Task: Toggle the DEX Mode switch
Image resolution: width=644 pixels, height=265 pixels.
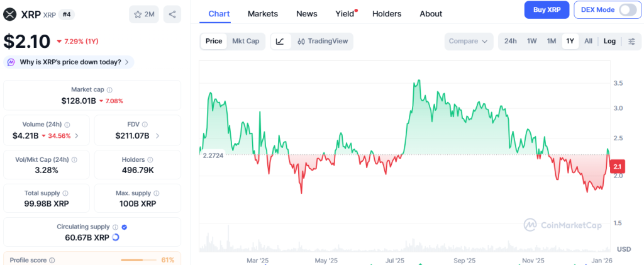Action: [x=627, y=9]
